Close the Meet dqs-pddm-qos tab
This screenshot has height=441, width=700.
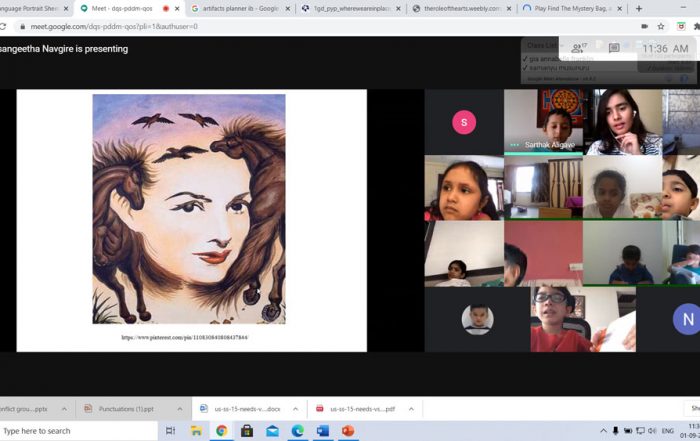(177, 8)
